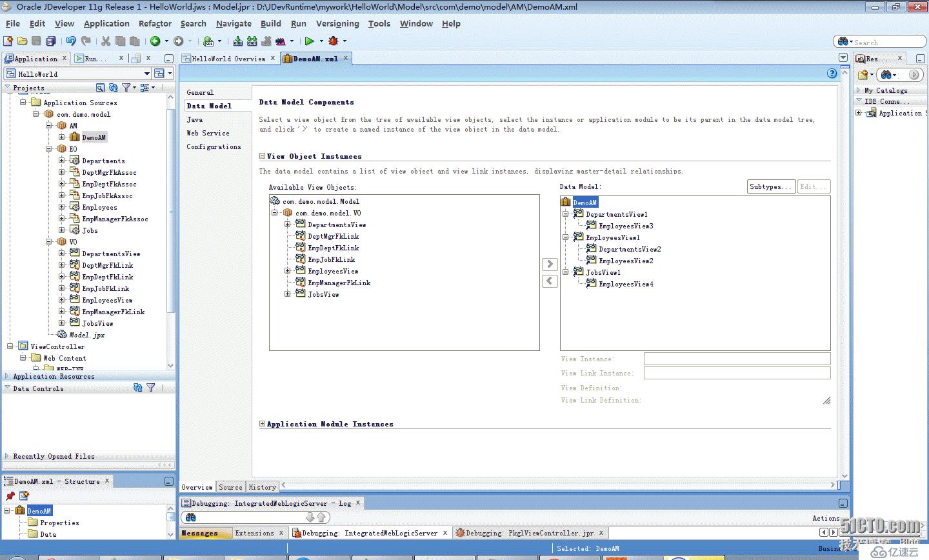Click the binoculars icon in Resource Palette
Image resolution: width=929 pixels, height=560 pixels.
(x=886, y=75)
